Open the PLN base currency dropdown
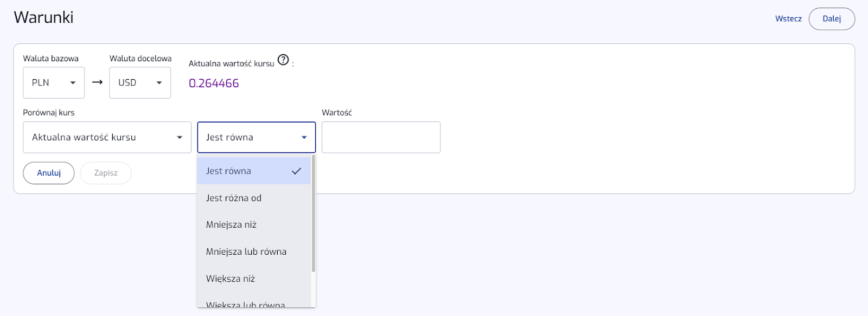 tap(54, 82)
